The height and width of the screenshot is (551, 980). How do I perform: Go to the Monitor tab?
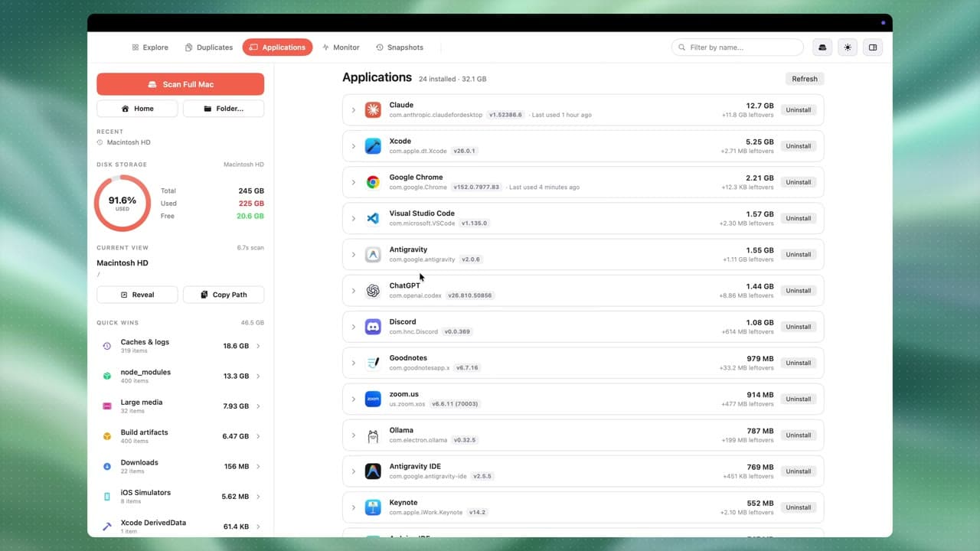point(341,47)
